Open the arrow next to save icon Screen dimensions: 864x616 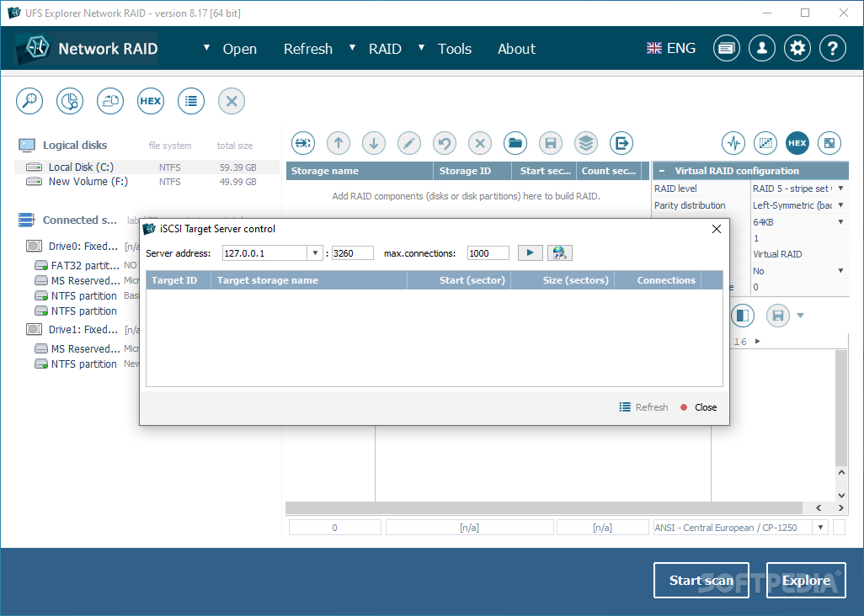point(801,316)
